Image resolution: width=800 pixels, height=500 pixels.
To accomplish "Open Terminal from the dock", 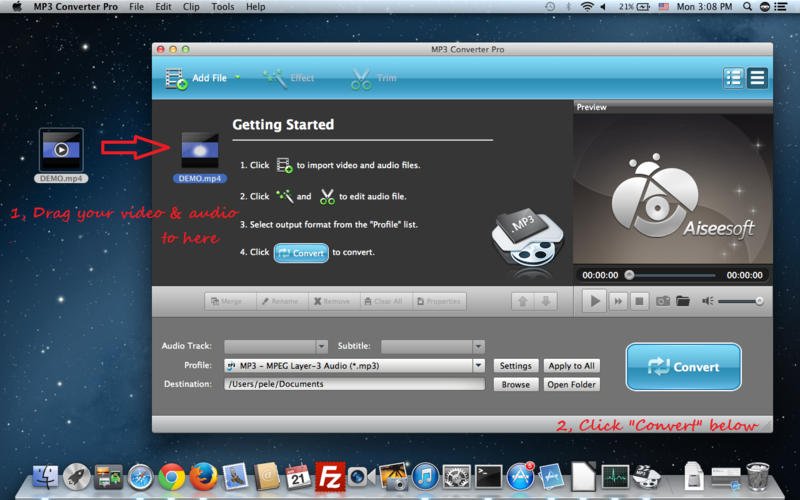I will [488, 477].
